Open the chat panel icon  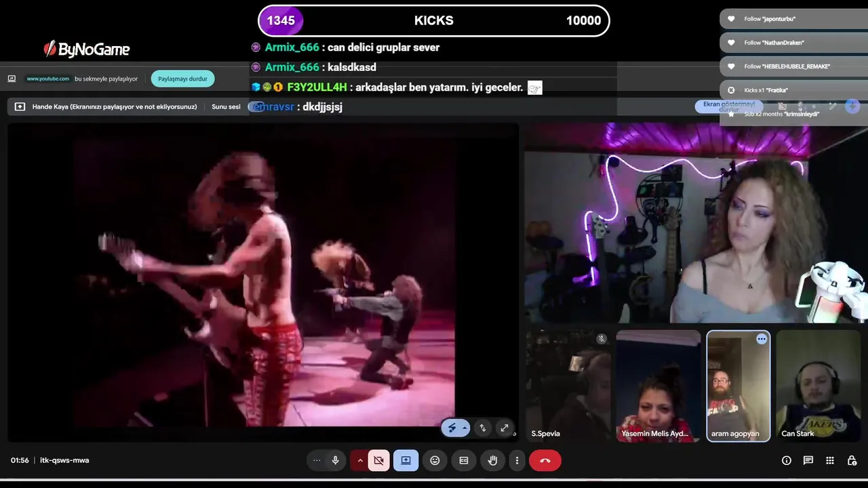pyautogui.click(x=808, y=460)
